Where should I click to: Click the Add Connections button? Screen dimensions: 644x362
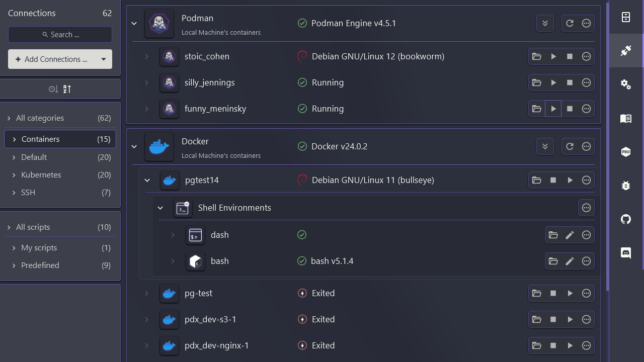(x=52, y=59)
